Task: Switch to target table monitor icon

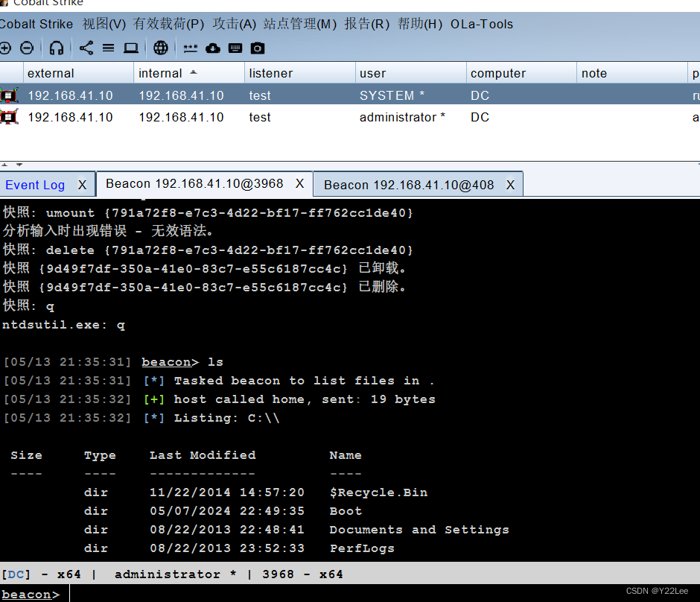Action: point(131,48)
